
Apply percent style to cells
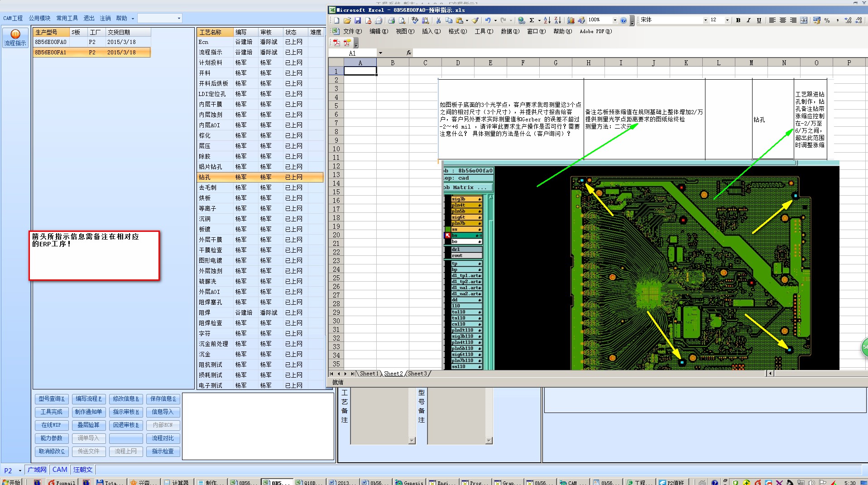tap(827, 20)
